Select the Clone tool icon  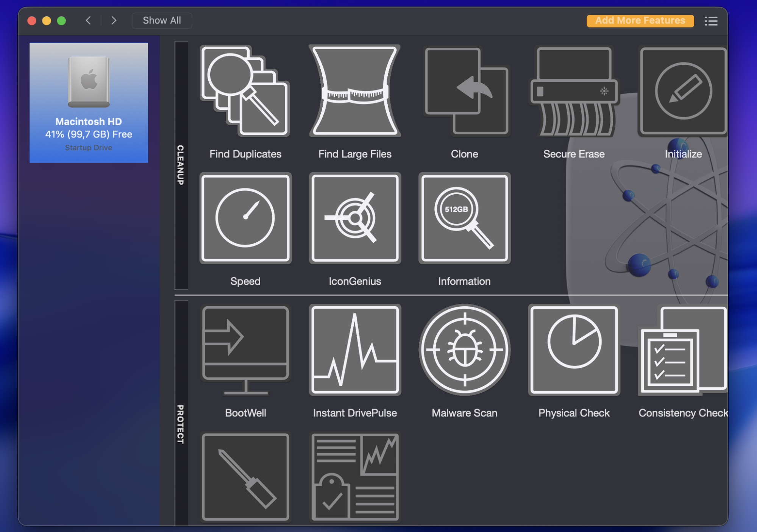[466, 91]
